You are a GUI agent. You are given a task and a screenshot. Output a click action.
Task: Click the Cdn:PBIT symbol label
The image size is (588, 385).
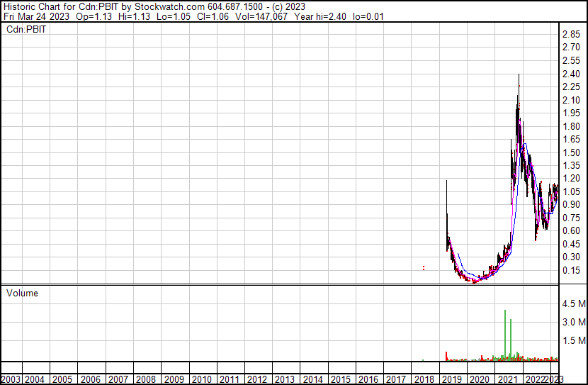[26, 30]
